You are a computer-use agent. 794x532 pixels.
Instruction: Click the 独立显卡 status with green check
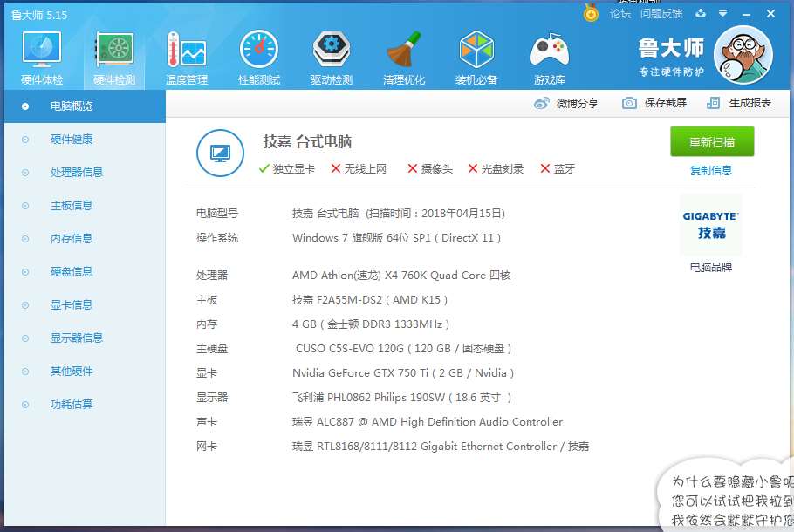tap(286, 169)
